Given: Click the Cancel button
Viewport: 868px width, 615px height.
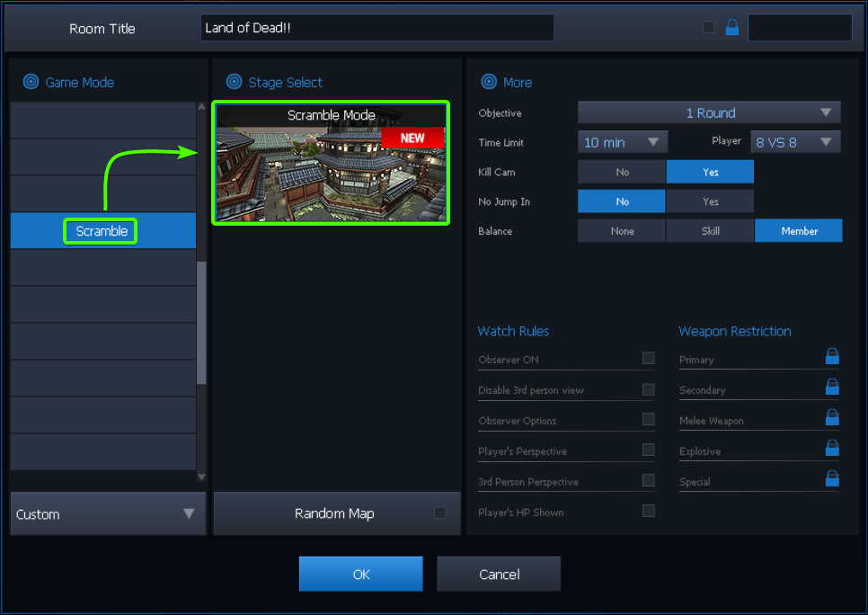Looking at the screenshot, I should 499,574.
